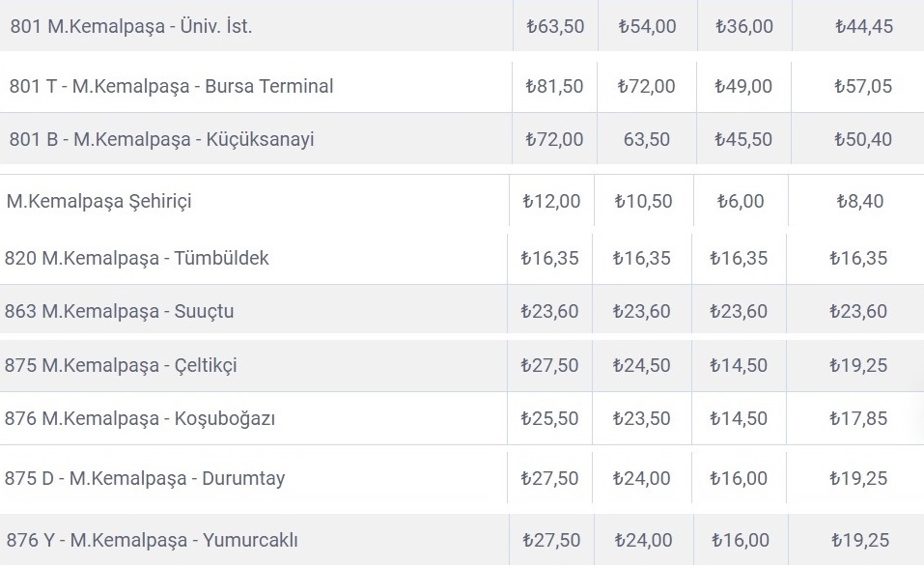Click the 820 M.Kemalpaşa - Tümbüldek route
924x565 pixels.
tap(137, 258)
